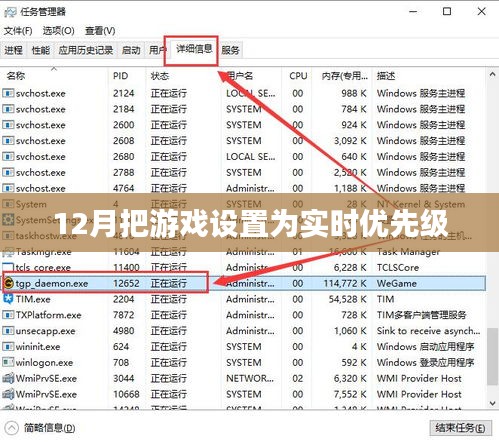This screenshot has height=445, width=499.
Task: Click icon of svchost.exe with PID 2600
Action: (8, 125)
